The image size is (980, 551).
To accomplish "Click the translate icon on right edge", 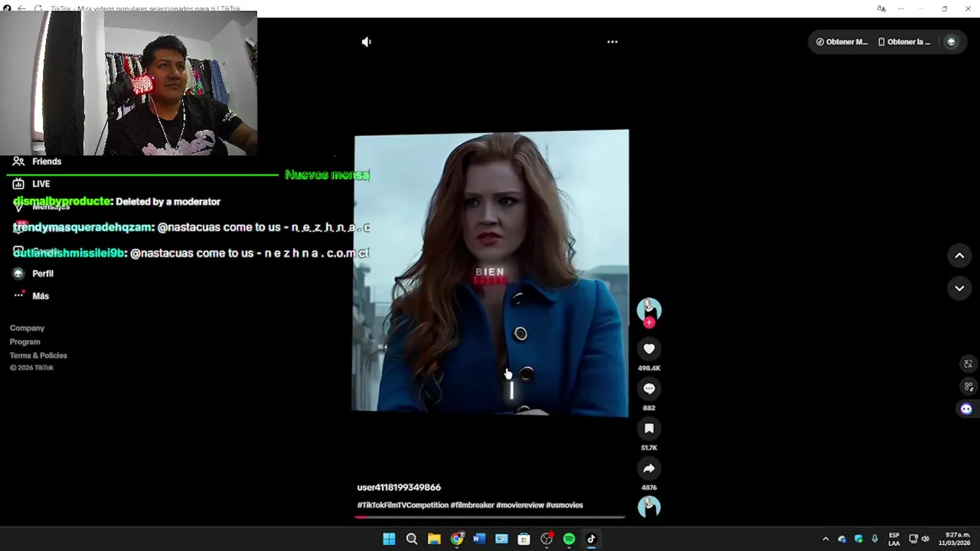I will 969,364.
